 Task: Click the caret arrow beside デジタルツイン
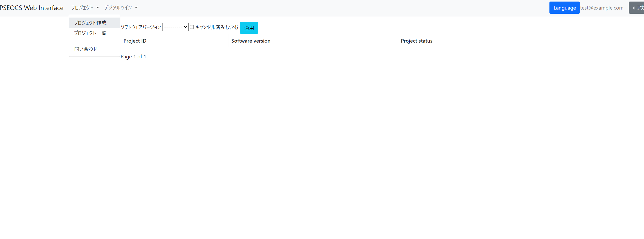[136, 8]
